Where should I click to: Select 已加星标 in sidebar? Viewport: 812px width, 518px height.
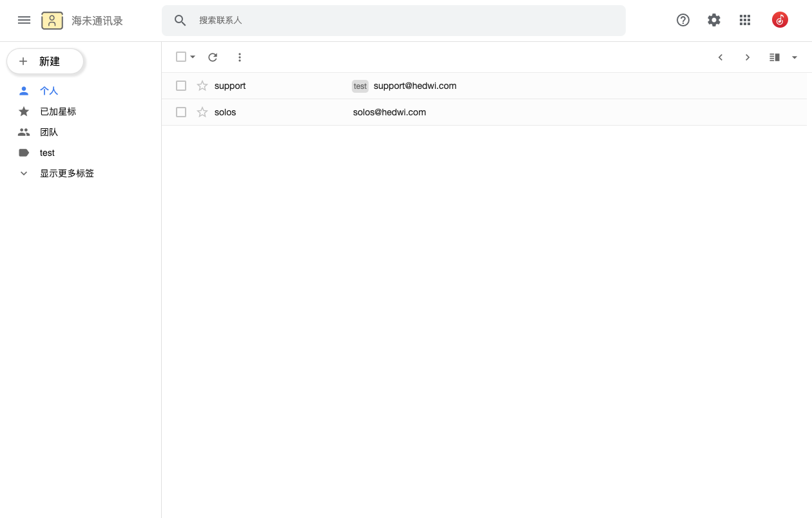coord(57,111)
